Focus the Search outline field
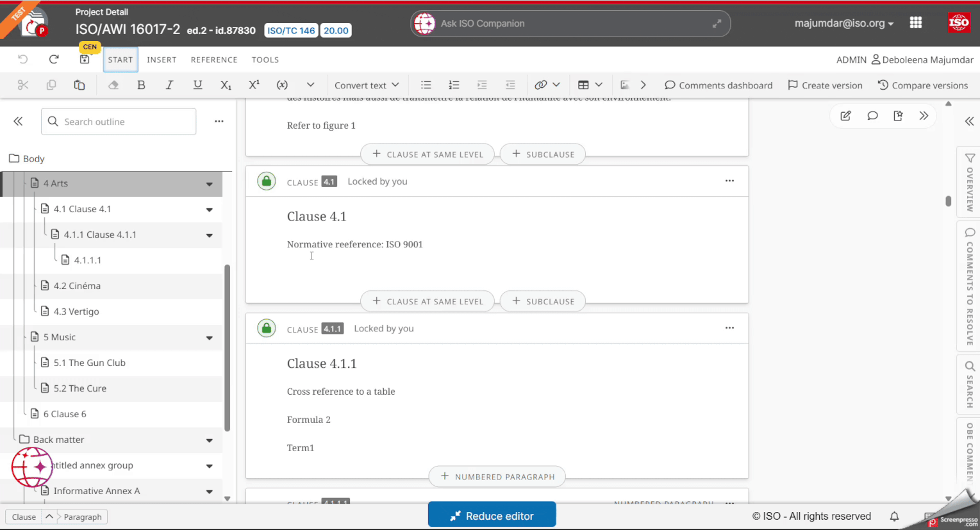This screenshot has height=530, width=980. coord(119,121)
